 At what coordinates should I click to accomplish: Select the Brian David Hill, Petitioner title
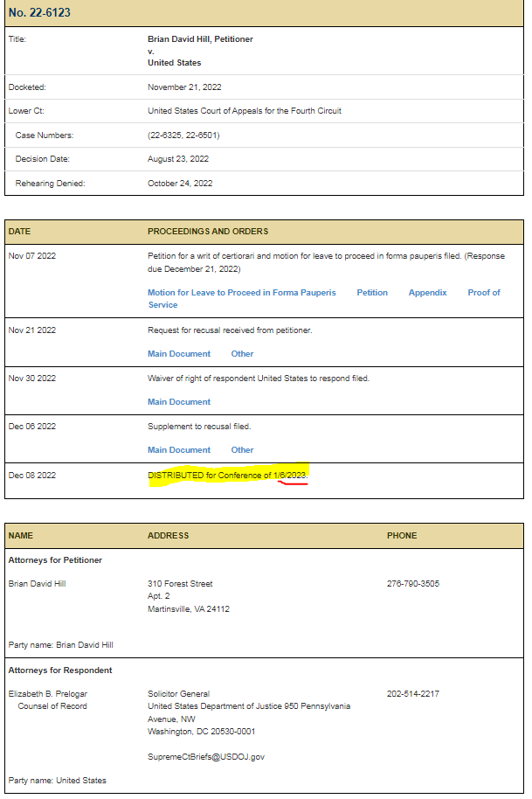(x=200, y=39)
